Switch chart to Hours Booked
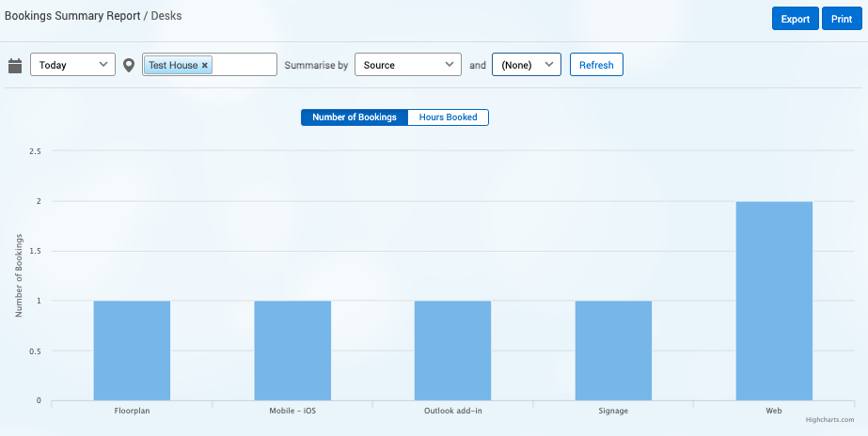868x436 pixels. pos(448,117)
